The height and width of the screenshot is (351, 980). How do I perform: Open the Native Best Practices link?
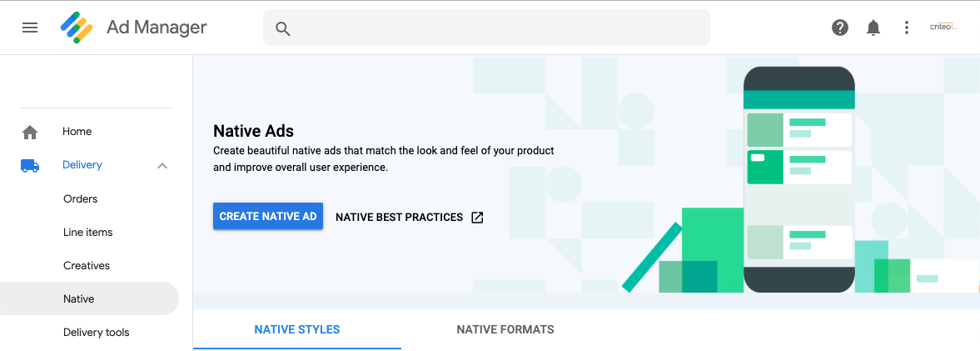pyautogui.click(x=399, y=217)
